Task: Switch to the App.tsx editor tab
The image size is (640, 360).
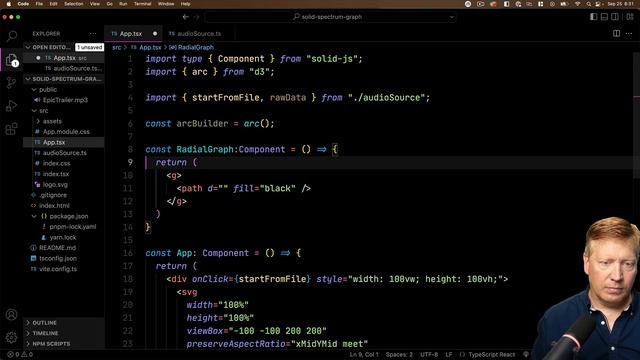Action: pyautogui.click(x=134, y=34)
